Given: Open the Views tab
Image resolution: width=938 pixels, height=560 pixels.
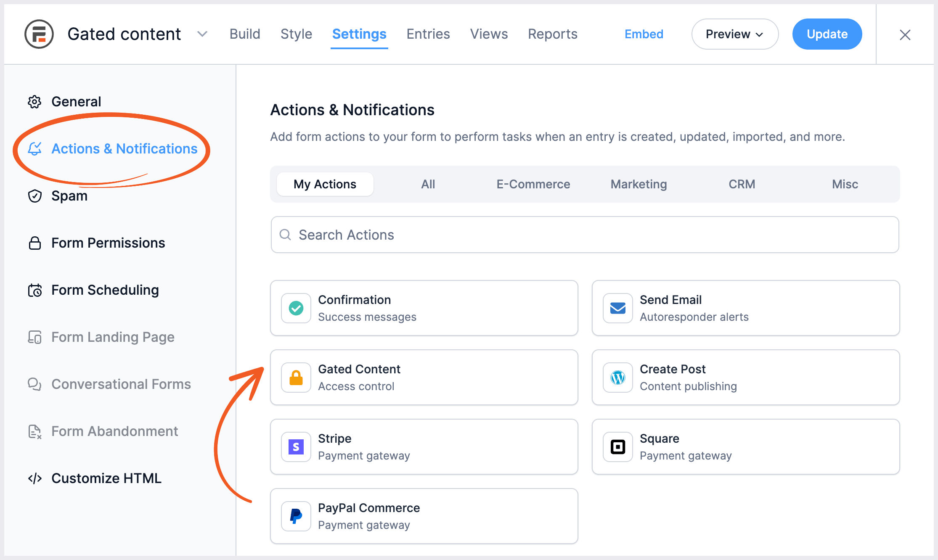Looking at the screenshot, I should pos(489,34).
